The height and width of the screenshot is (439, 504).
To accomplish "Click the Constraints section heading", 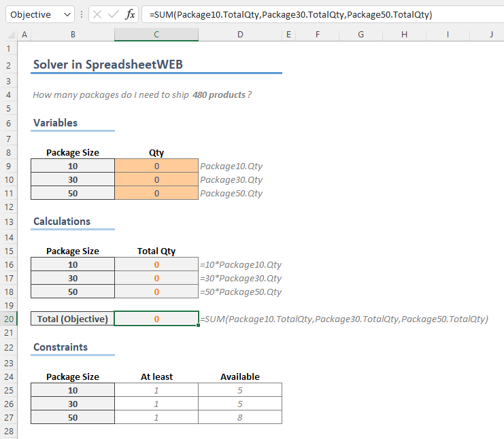I will click(x=61, y=347).
